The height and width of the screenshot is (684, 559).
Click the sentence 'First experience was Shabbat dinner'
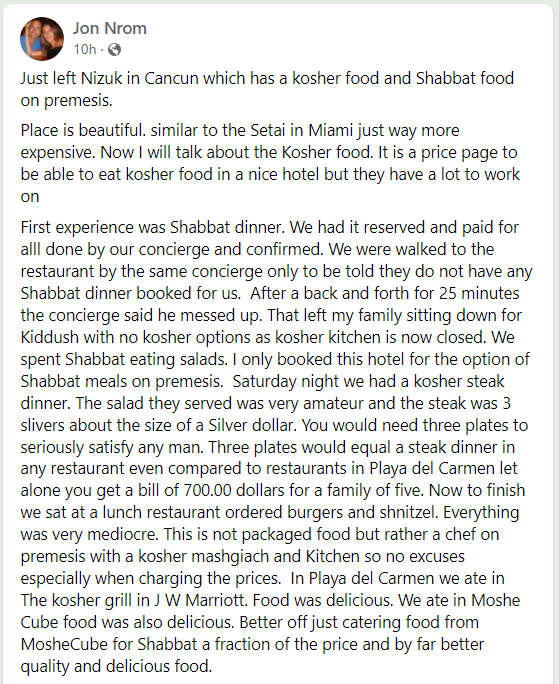153,227
